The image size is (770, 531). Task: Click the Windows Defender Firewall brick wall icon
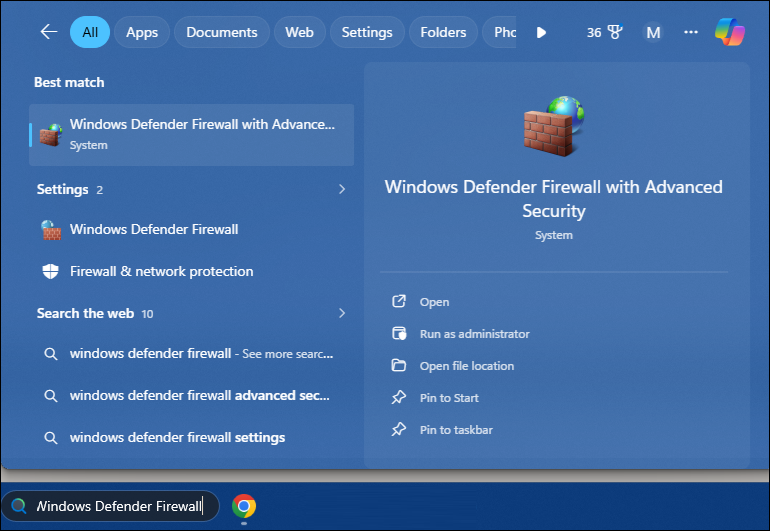pos(51,230)
